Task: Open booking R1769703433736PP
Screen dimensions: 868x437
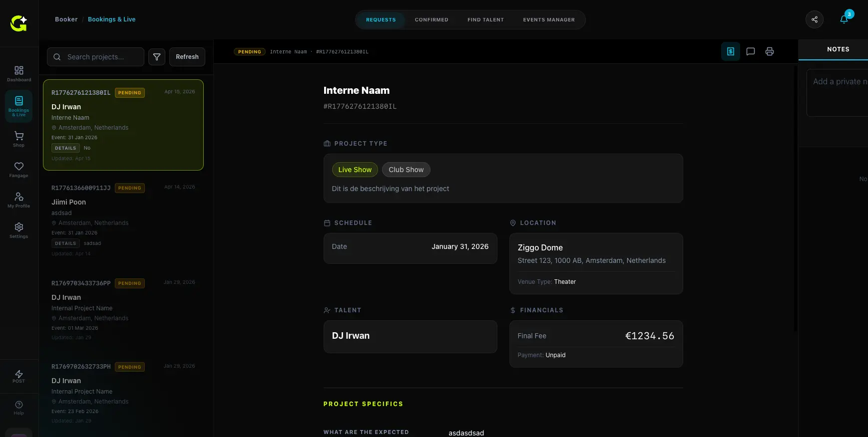Action: [x=123, y=310]
